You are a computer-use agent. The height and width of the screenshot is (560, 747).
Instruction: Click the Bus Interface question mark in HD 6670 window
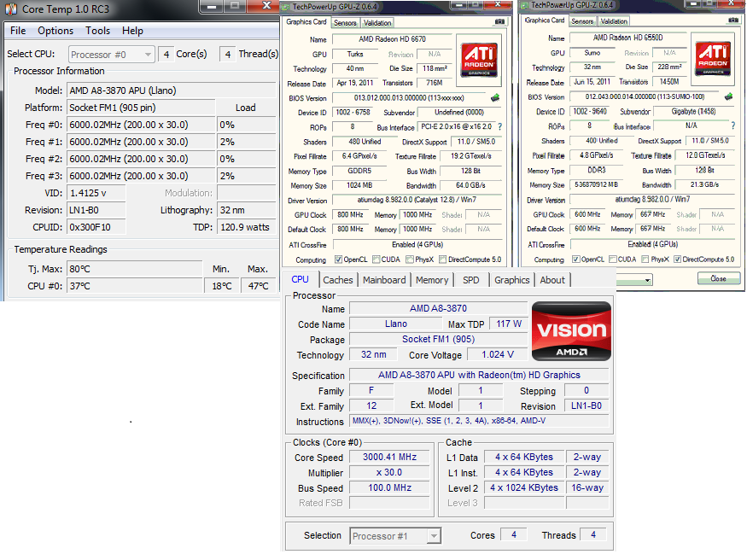click(499, 126)
